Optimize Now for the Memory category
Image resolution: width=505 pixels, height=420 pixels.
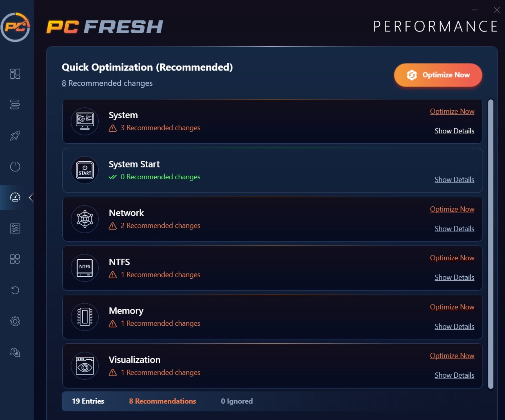452,307
